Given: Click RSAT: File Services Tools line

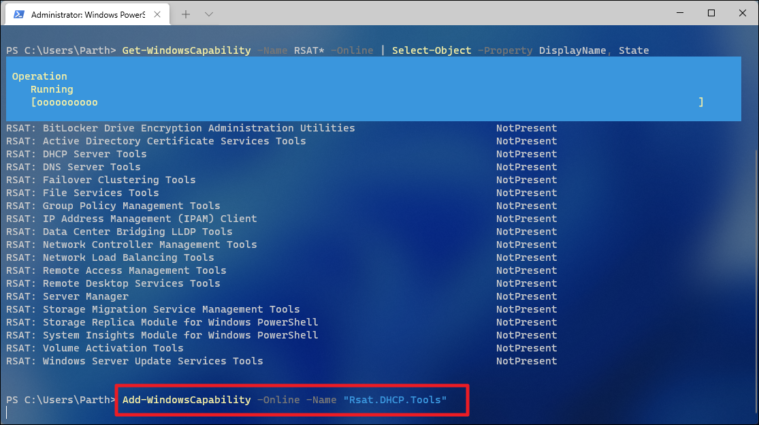Looking at the screenshot, I should click(x=82, y=193).
